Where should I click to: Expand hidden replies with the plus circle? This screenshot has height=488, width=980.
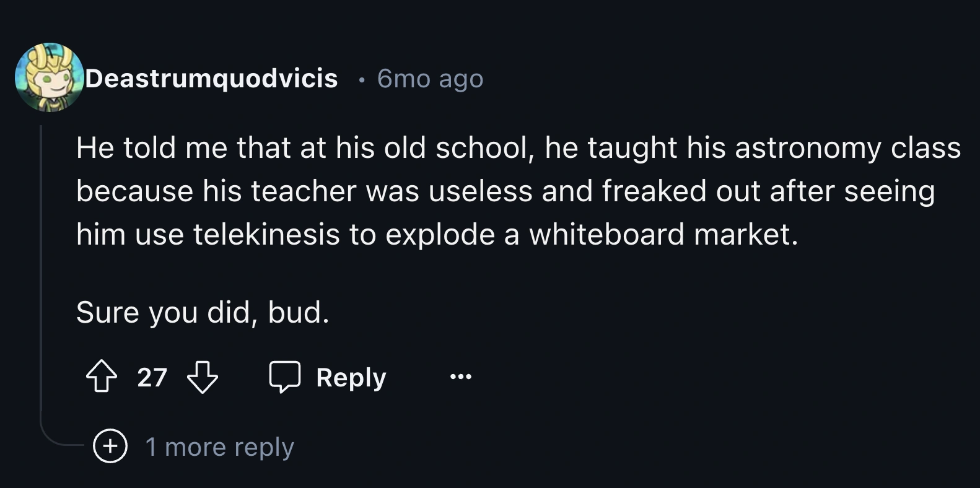pos(110,447)
